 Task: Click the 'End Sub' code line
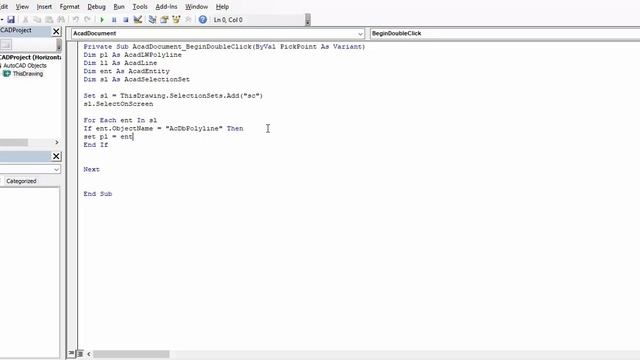[98, 194]
